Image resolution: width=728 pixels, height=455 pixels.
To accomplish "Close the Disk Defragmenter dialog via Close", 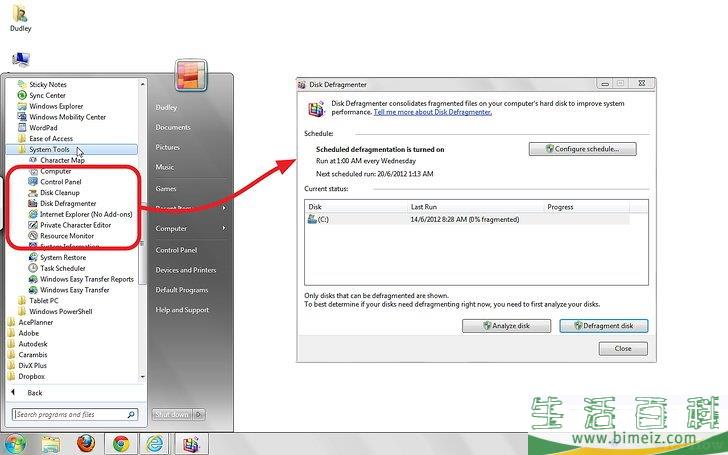I will [623, 349].
